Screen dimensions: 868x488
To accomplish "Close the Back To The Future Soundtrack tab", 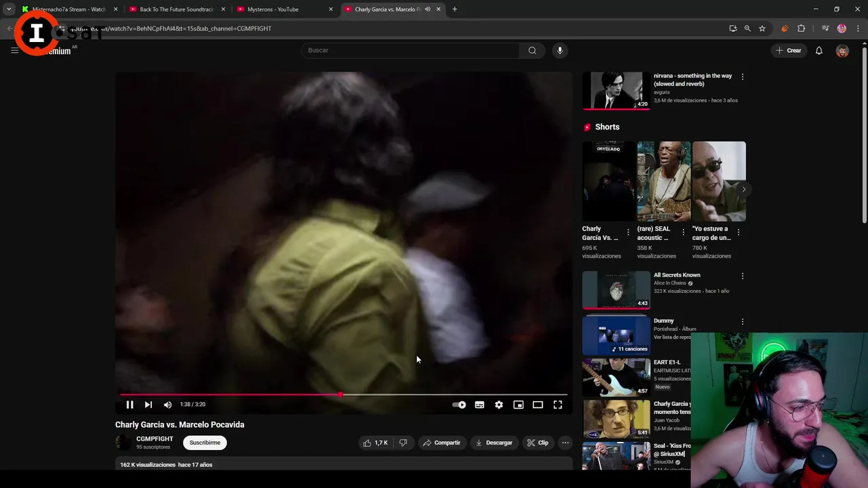I will pyautogui.click(x=223, y=9).
